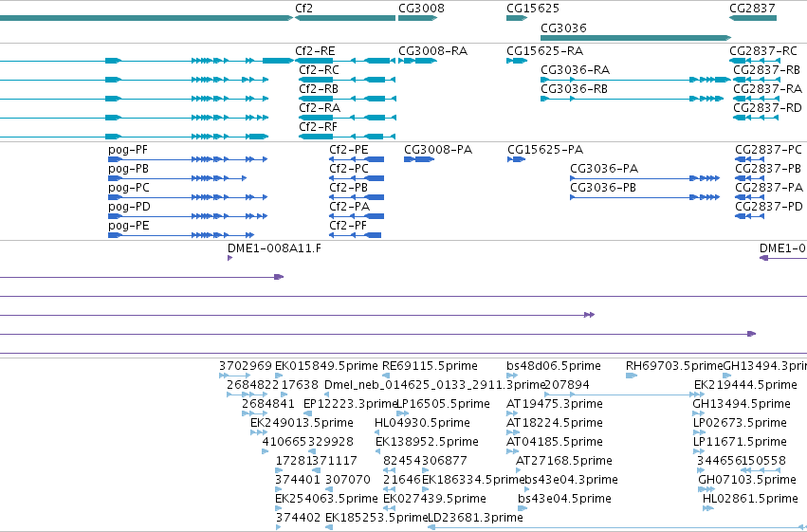The height and width of the screenshot is (532, 807).
Task: Click the HL04930.5prime EST label
Action: [x=422, y=423]
